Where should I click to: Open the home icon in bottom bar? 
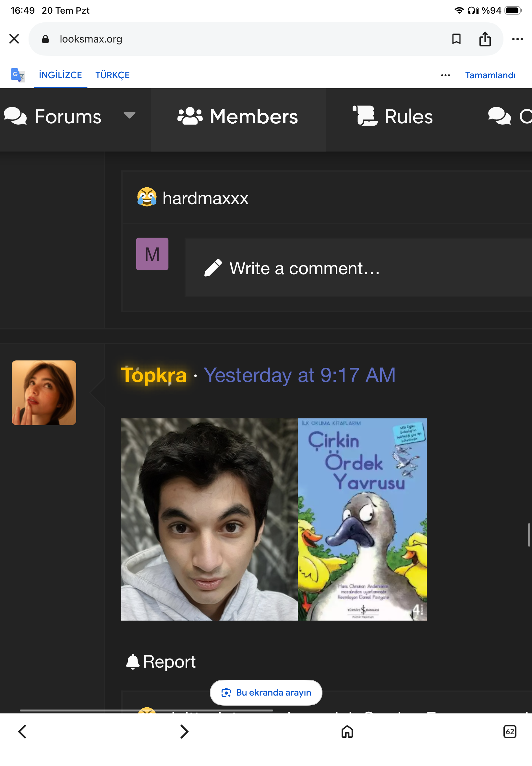point(347,731)
